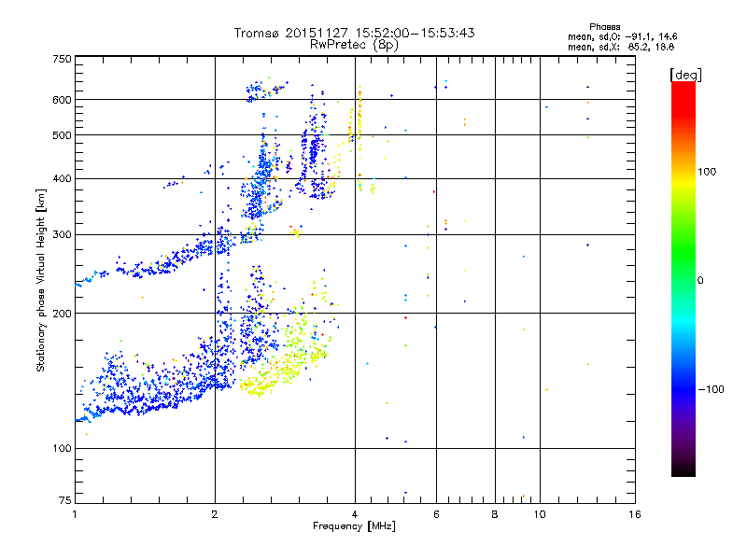Screen dimensions: 747x560
Task: Click the 'mean, sd,X: 85.2, 18.8' text
Action: [x=621, y=47]
